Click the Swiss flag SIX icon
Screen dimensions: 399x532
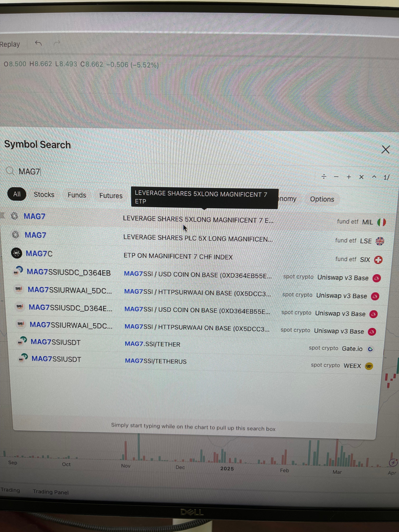(x=378, y=260)
